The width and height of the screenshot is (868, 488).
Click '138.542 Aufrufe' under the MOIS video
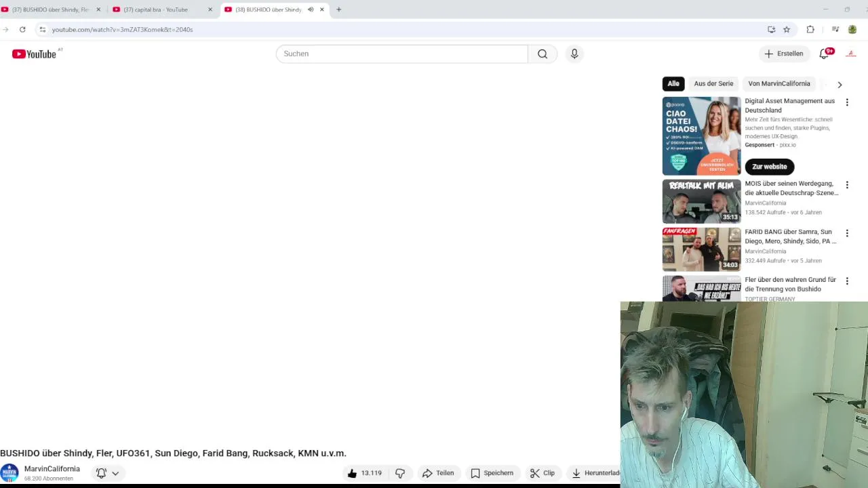(x=765, y=212)
